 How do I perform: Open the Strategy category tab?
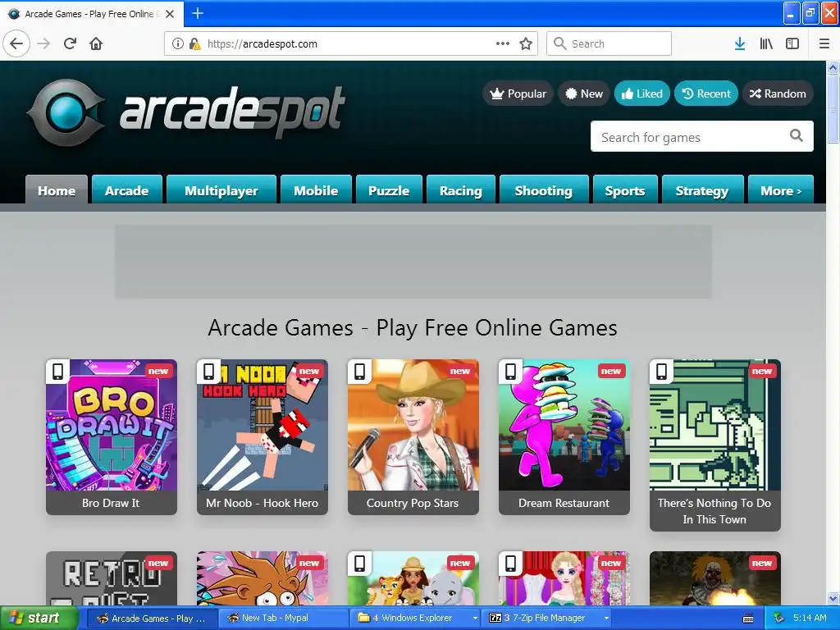pos(702,189)
